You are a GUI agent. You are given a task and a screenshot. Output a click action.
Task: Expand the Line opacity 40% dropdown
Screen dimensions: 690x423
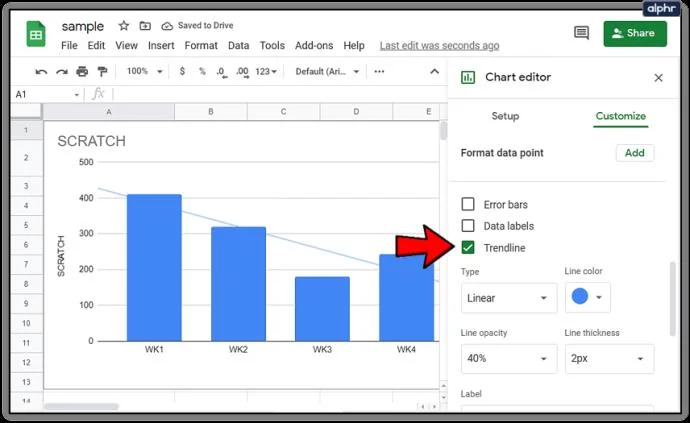tap(509, 359)
